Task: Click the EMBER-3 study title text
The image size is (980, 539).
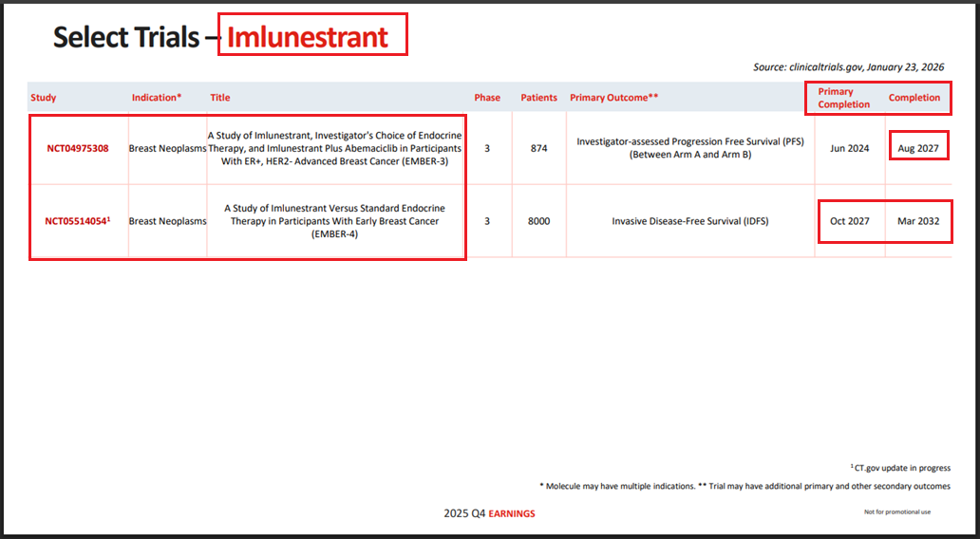Action: (x=335, y=148)
